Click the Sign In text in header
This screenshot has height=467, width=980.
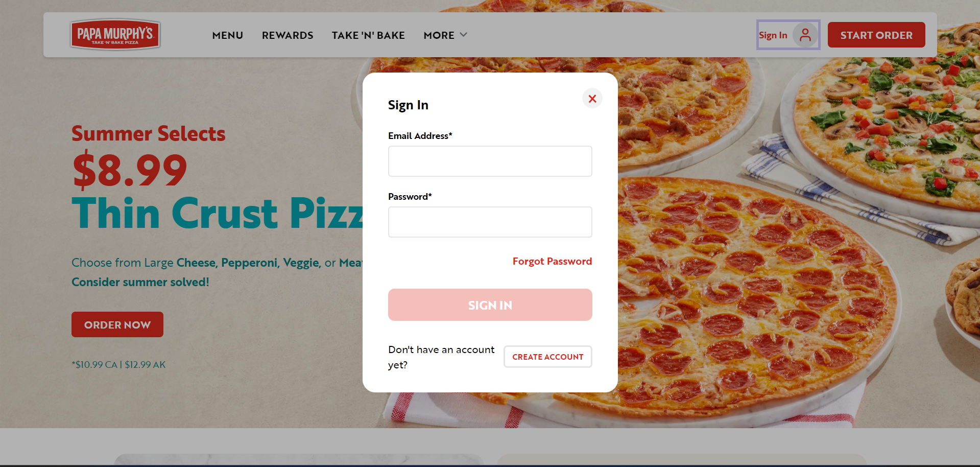(x=773, y=35)
